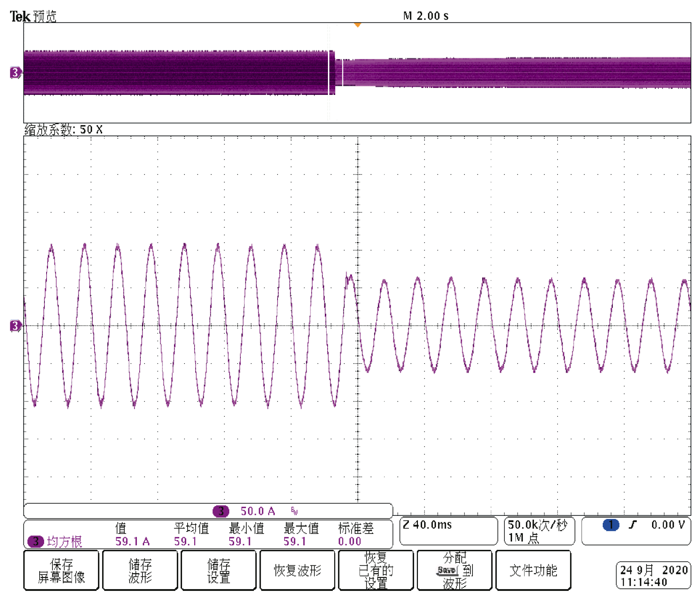Click the 0.00 V trigger level readout
Viewport: 700px width, 594px height.
point(668,525)
